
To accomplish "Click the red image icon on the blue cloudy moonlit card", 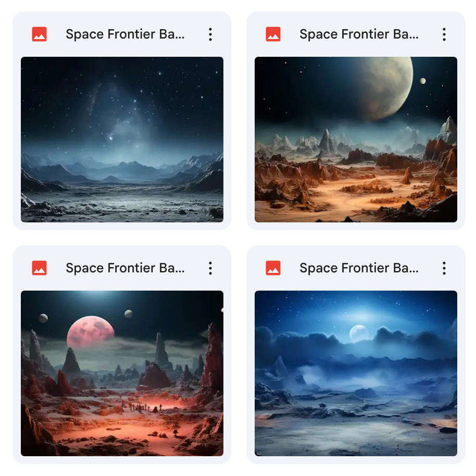I will point(273,268).
